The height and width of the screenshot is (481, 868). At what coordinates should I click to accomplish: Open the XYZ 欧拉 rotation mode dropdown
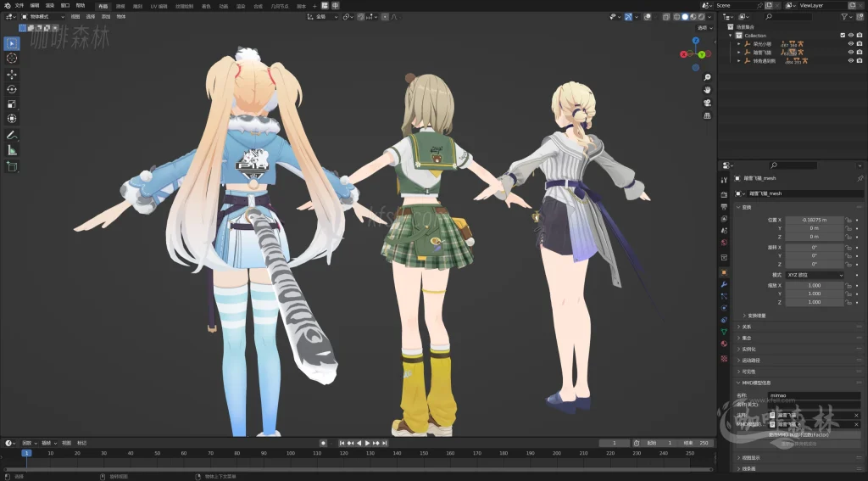(x=815, y=275)
